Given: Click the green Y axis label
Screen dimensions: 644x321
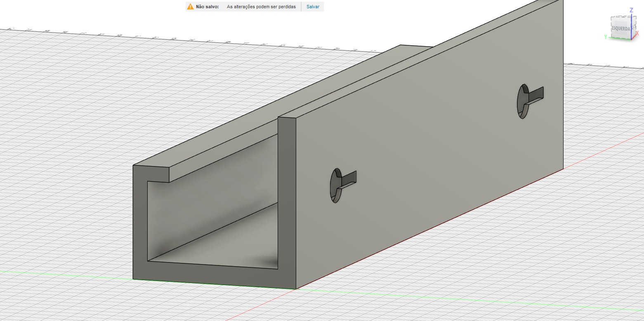Looking at the screenshot, I should tap(606, 37).
